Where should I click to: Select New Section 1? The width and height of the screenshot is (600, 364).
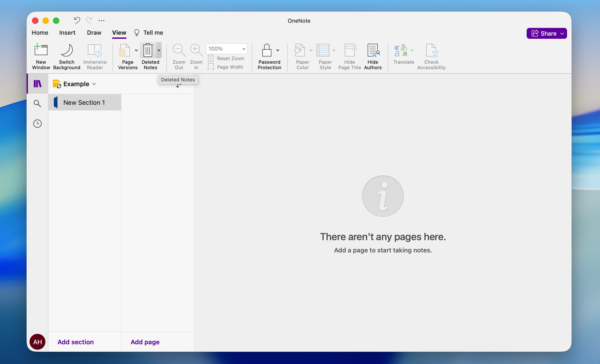85,102
